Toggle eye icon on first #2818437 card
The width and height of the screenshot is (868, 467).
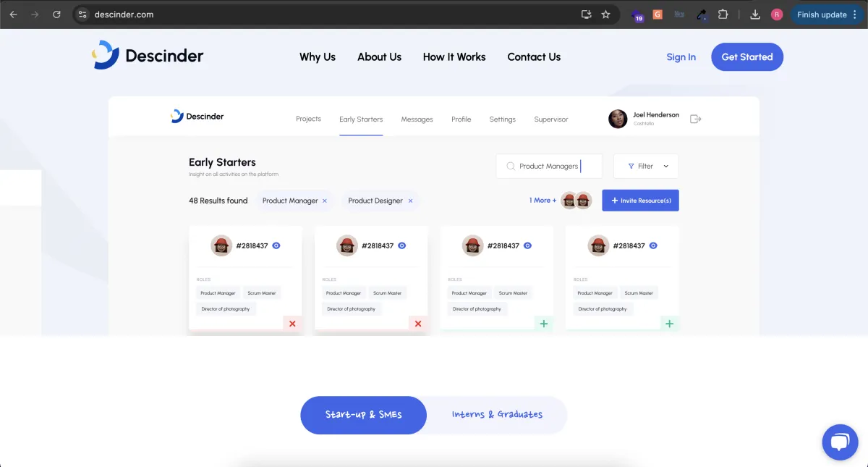point(276,245)
